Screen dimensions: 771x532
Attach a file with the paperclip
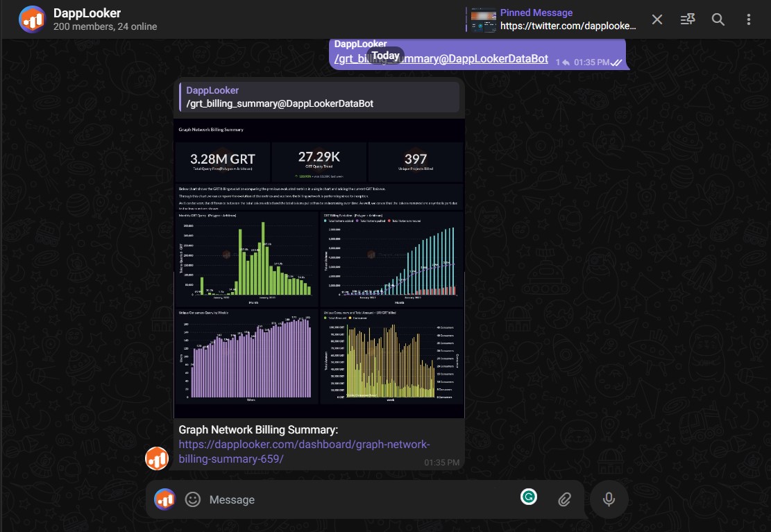click(565, 499)
